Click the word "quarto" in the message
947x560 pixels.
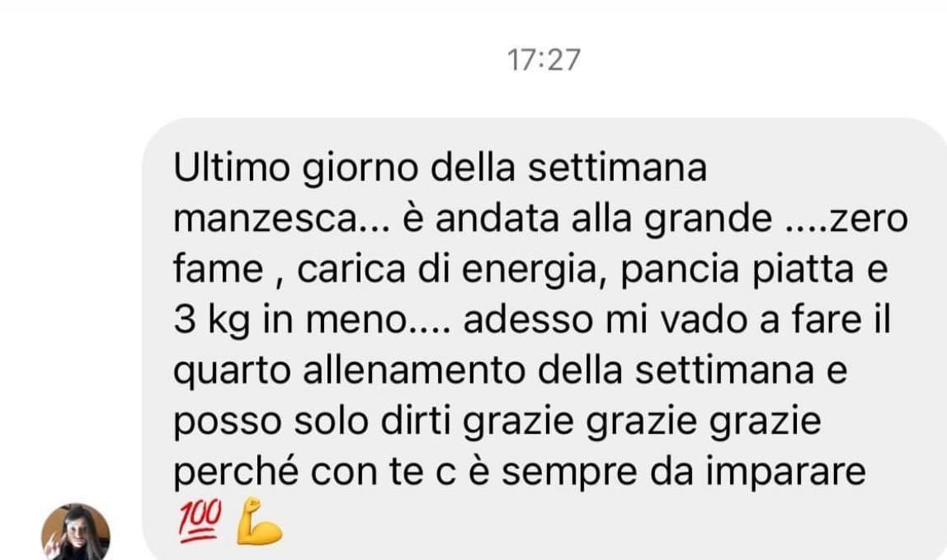point(232,372)
